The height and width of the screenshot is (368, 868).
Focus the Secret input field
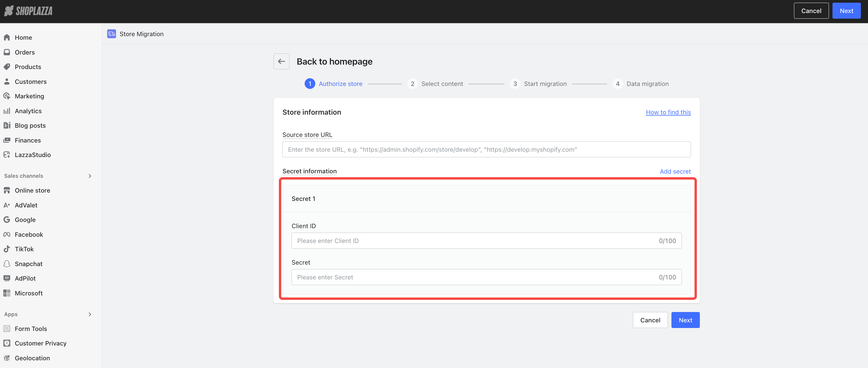click(x=486, y=277)
